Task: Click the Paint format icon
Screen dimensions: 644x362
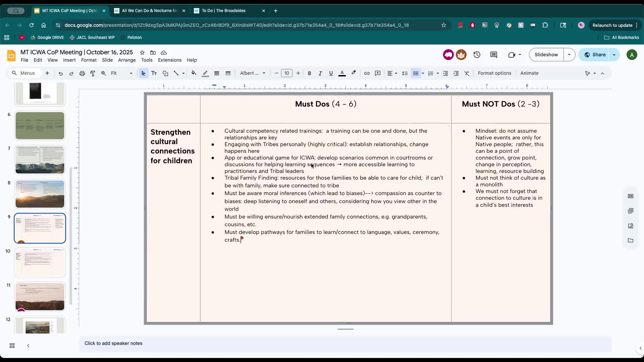Action: tap(93, 73)
